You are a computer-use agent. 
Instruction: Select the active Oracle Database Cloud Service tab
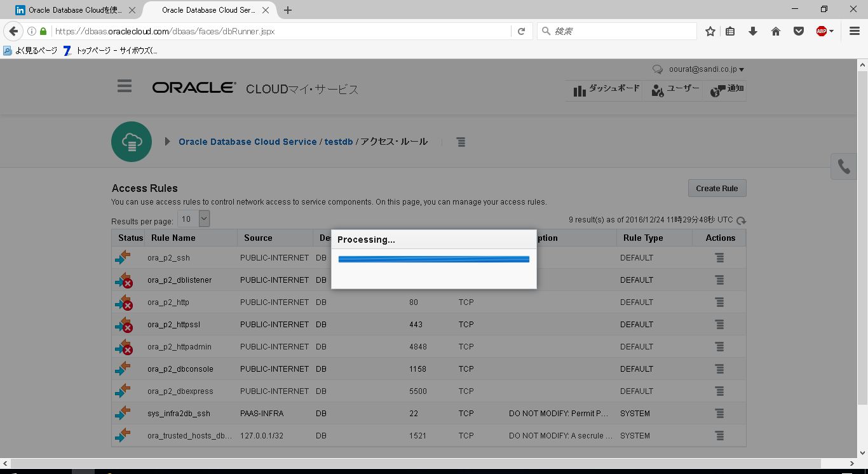click(210, 10)
